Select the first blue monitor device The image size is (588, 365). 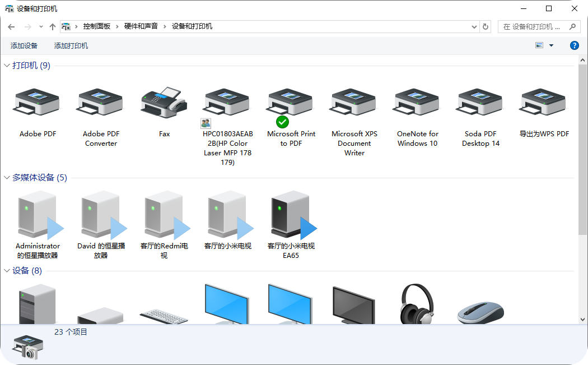[227, 304]
